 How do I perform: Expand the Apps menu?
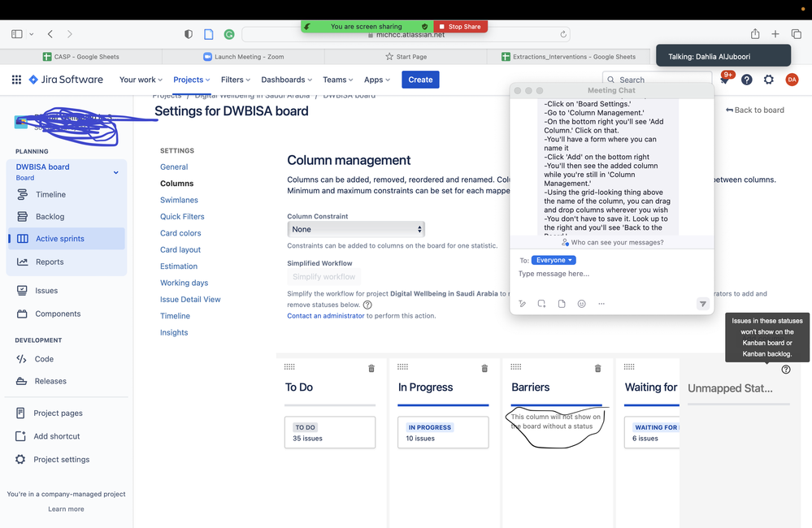(x=377, y=80)
